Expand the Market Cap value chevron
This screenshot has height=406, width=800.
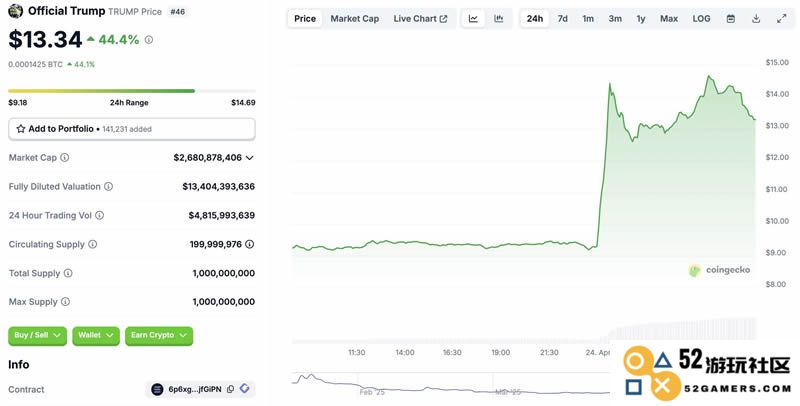pos(249,158)
